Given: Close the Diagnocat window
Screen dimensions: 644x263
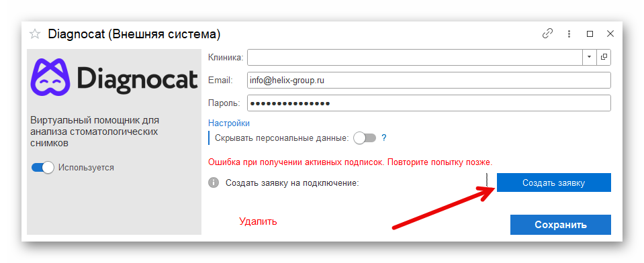Looking at the screenshot, I should pyautogui.click(x=610, y=34).
